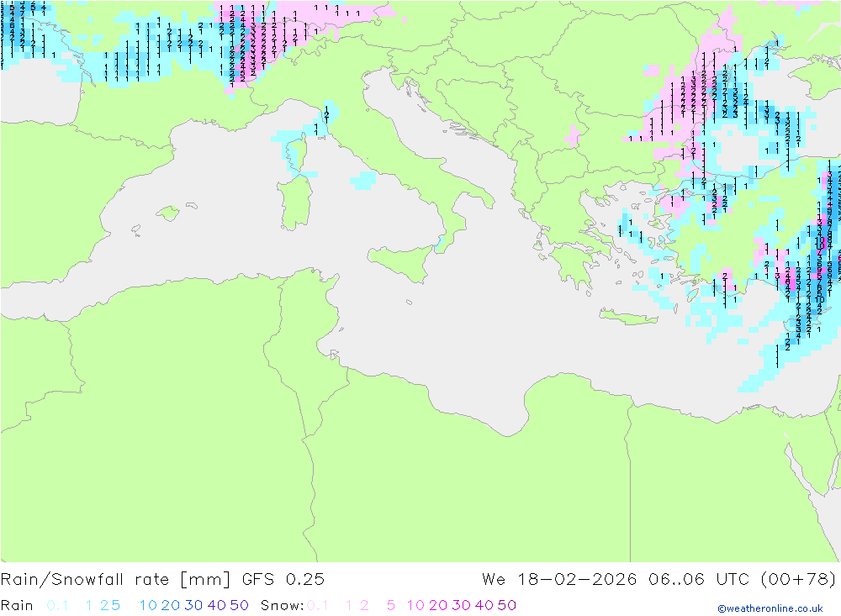Click the Rain legend value 0.1
Screen dimensions: 841x616
click(x=57, y=605)
